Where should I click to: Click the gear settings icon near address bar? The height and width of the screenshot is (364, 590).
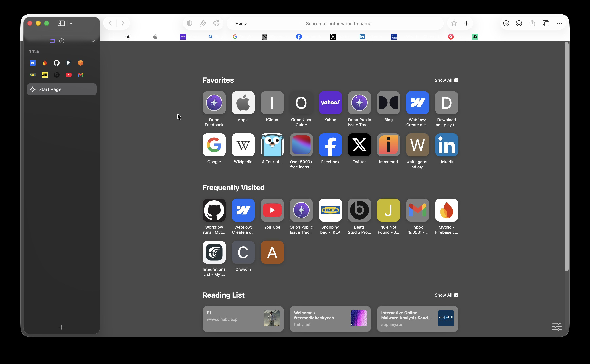pos(216,23)
